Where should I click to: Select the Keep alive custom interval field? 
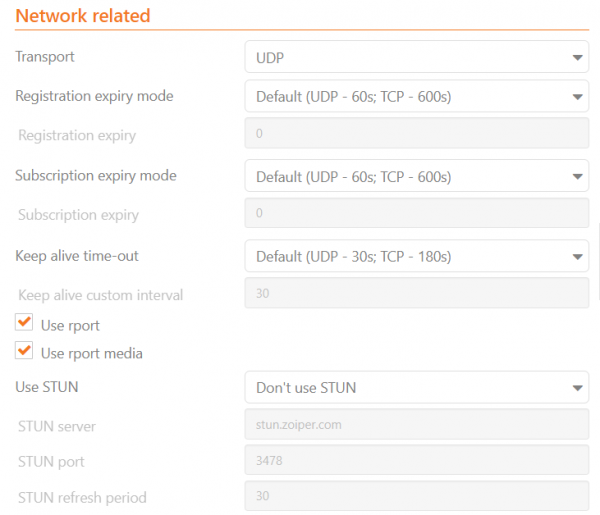coord(416,294)
